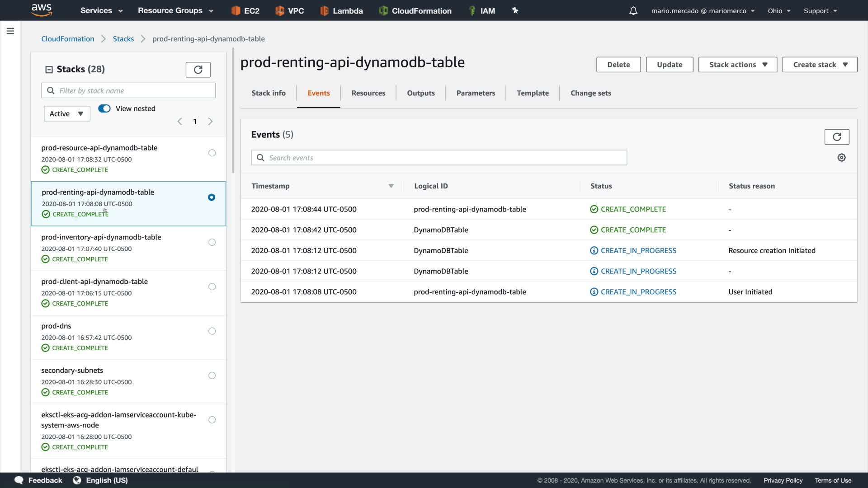
Task: Follow the Stacks breadcrumb link
Action: tap(123, 39)
